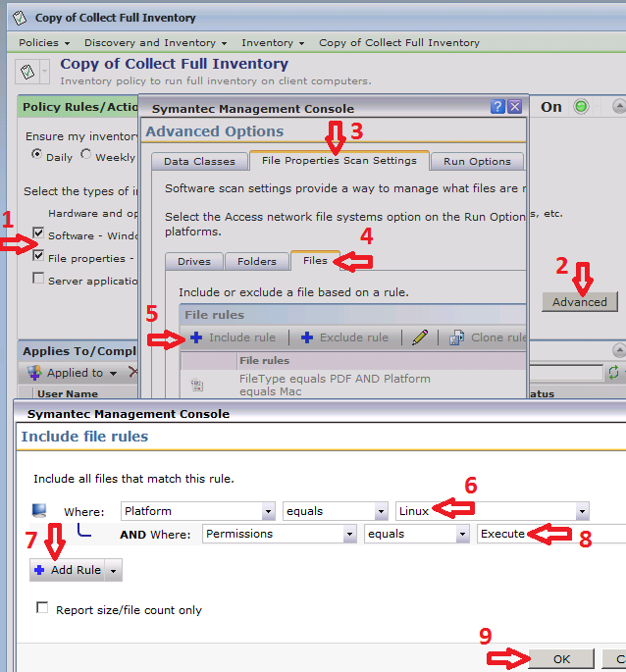
Task: Click the Advanced button
Action: coord(579,302)
